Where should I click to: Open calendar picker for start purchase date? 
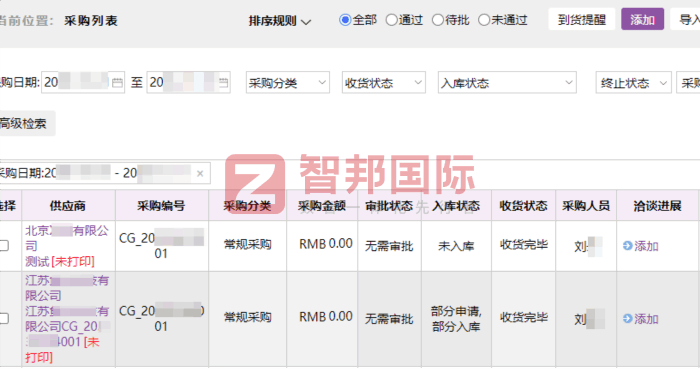point(117,83)
